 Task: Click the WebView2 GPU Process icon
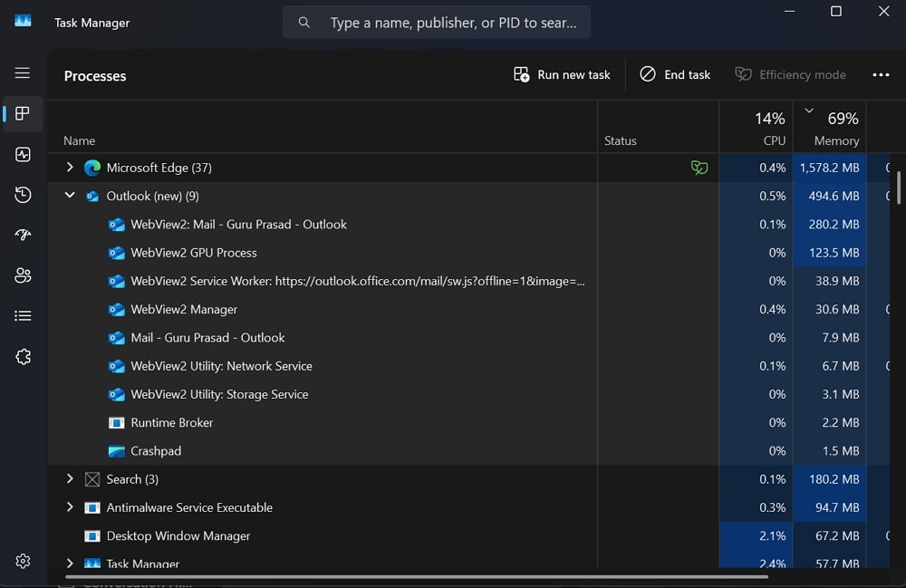pos(117,253)
